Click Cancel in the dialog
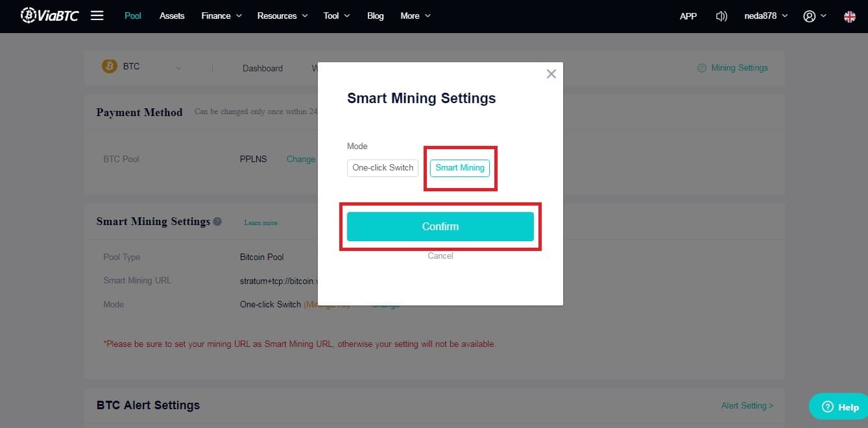The width and height of the screenshot is (868, 428). coord(440,256)
